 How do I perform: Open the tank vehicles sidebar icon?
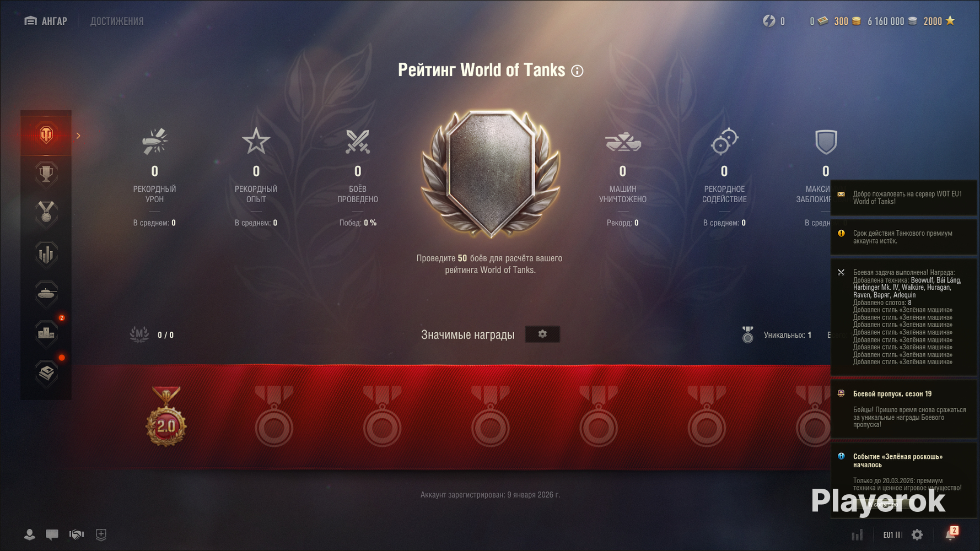click(46, 293)
